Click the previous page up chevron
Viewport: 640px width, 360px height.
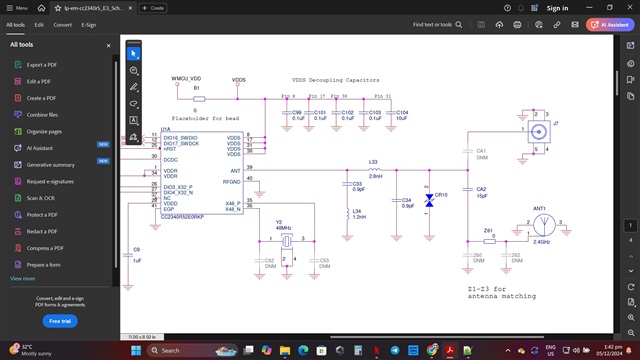631,256
